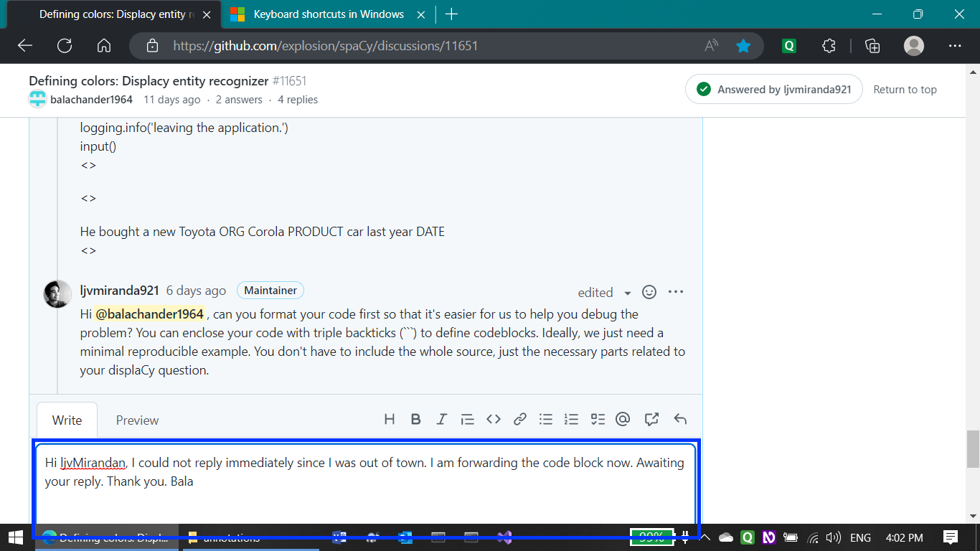This screenshot has height=551, width=980.
Task: Open the clock showing 4:02 PM
Action: tap(905, 537)
